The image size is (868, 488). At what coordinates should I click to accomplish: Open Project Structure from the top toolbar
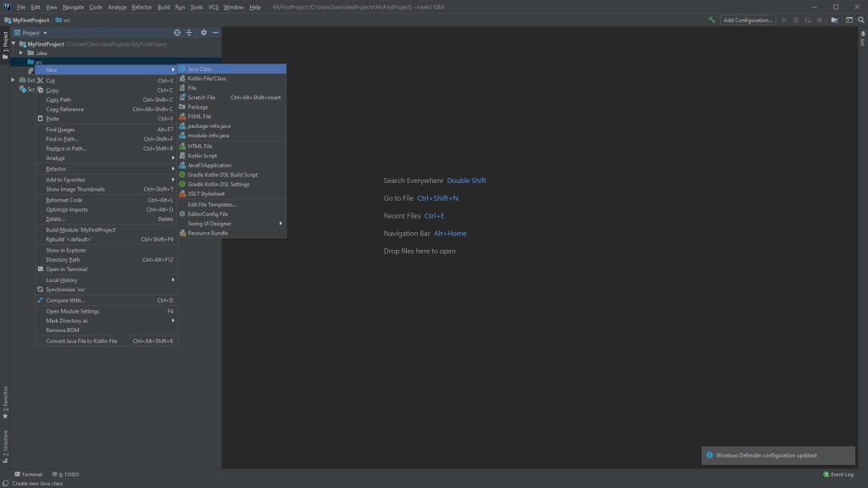[835, 19]
